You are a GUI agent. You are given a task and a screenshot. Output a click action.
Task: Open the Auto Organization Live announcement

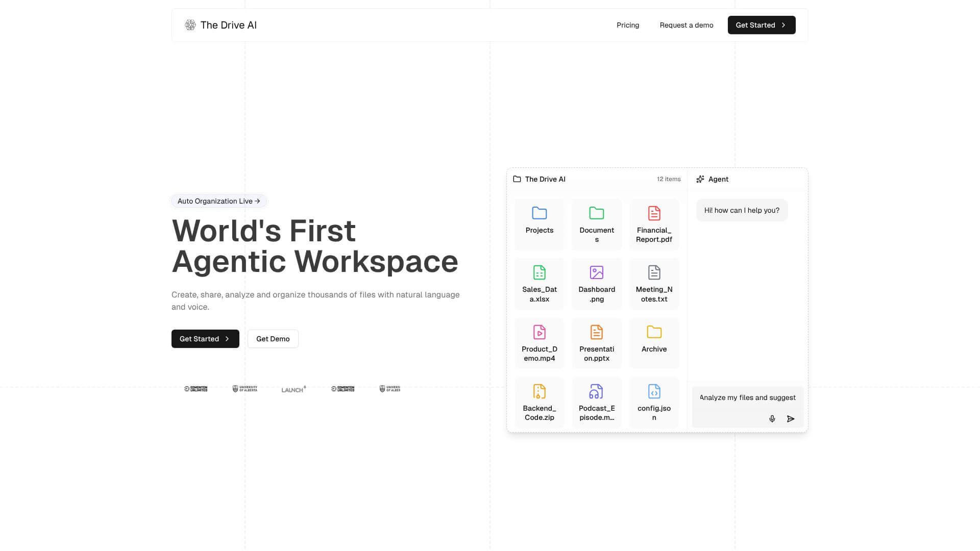pyautogui.click(x=219, y=201)
